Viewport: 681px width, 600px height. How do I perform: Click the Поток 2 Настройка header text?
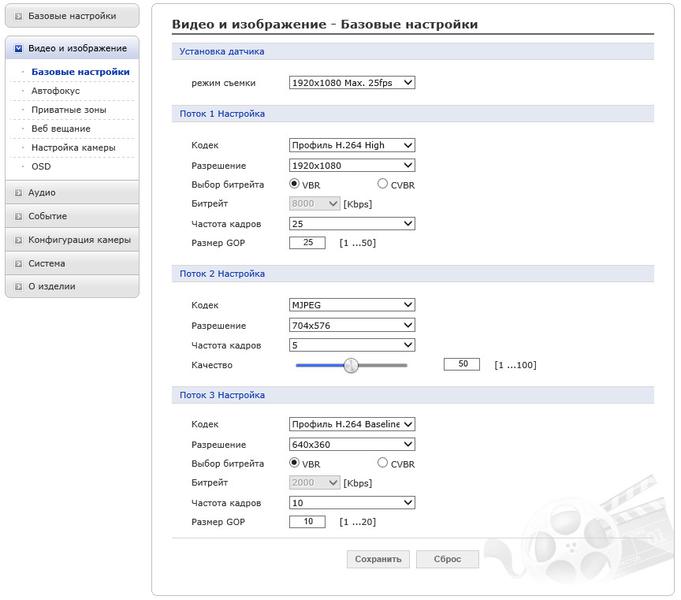pos(222,274)
